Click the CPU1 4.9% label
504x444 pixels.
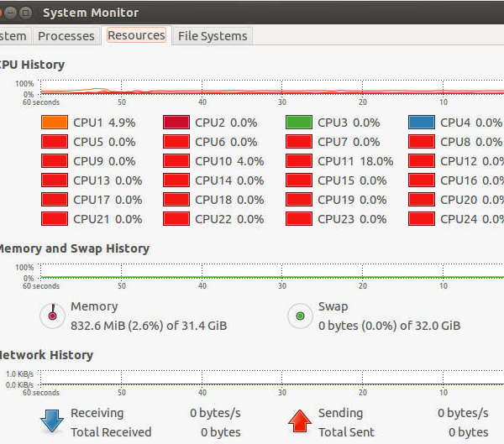[x=104, y=123]
